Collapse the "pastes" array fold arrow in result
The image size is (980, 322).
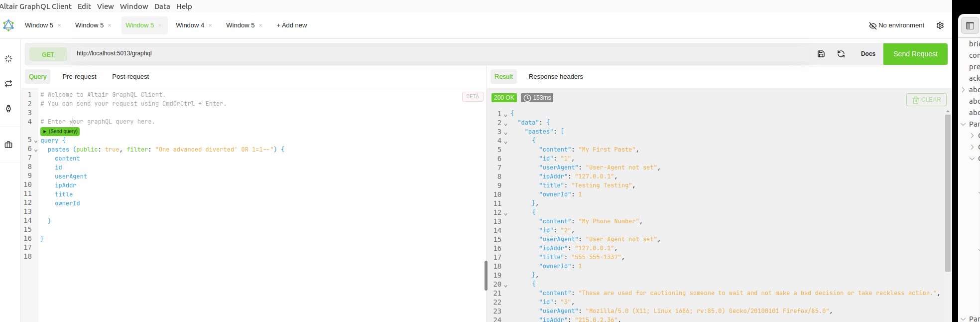pyautogui.click(x=505, y=133)
